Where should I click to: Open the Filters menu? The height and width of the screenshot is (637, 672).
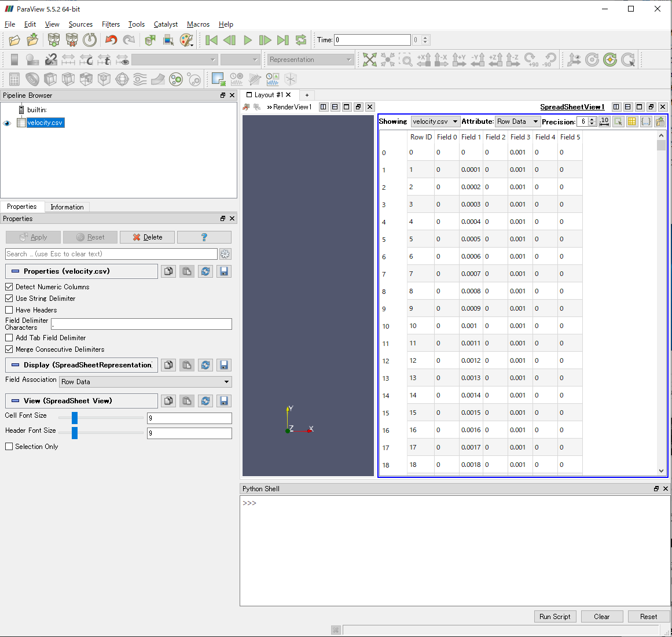coord(111,24)
